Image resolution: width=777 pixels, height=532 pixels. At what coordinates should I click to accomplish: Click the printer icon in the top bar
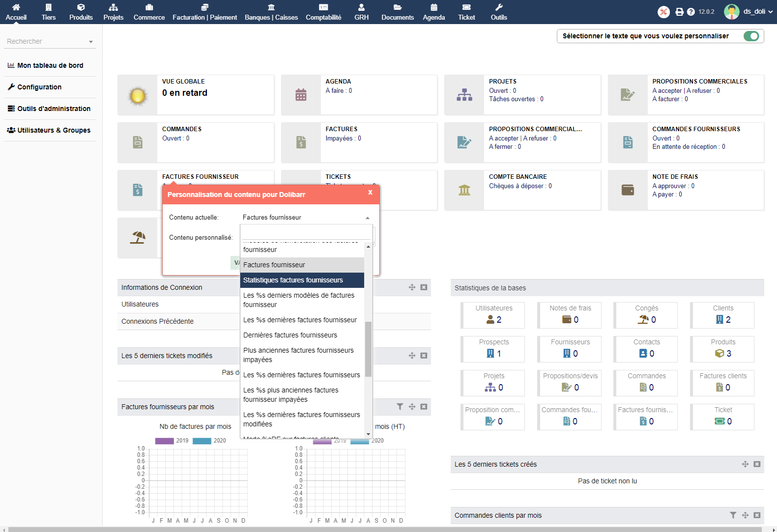coord(679,12)
